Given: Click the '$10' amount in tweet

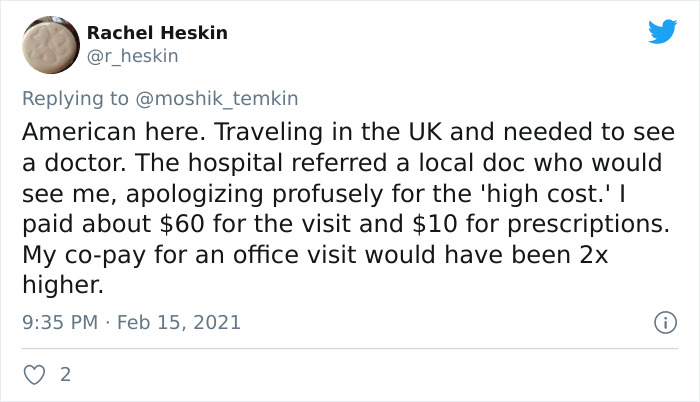Looking at the screenshot, I should pyautogui.click(x=434, y=224).
